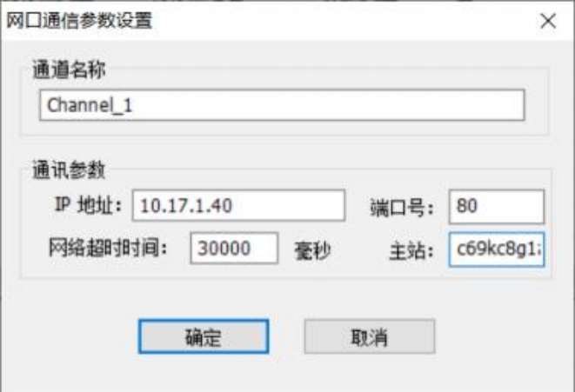The image size is (575, 392).
Task: Focus the 主站 input field
Action: [497, 249]
